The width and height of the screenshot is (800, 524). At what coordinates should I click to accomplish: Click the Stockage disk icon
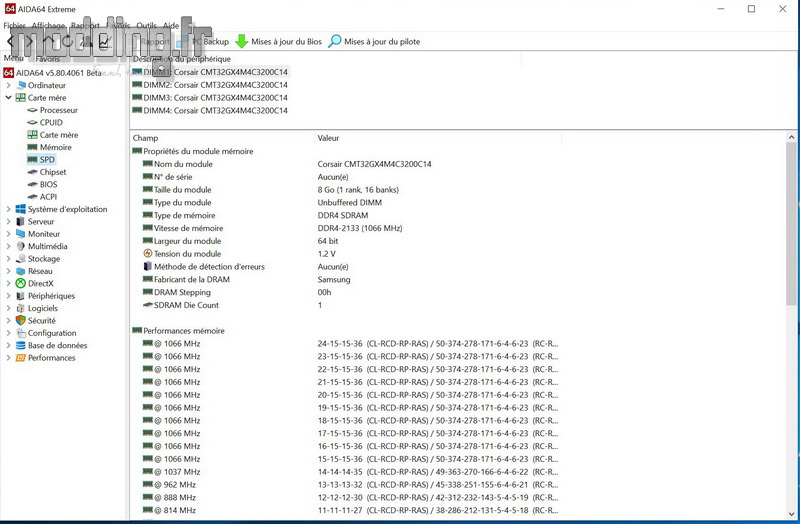(x=20, y=259)
